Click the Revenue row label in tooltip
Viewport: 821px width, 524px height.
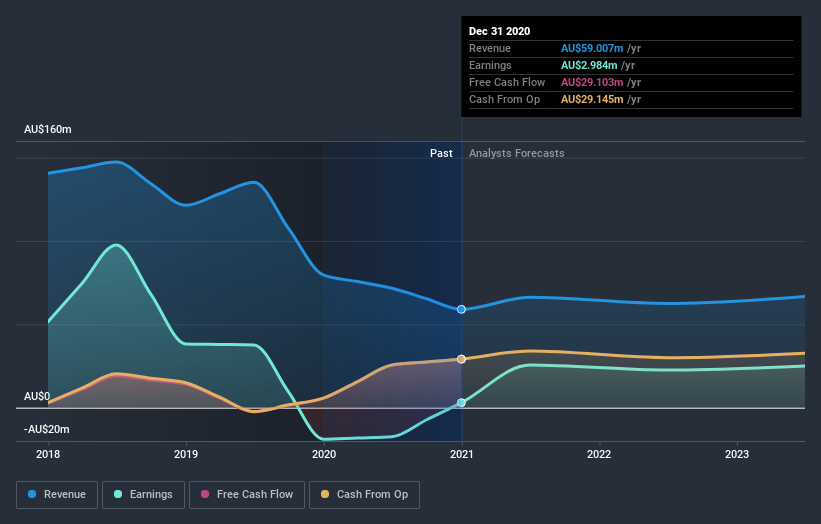pos(490,48)
